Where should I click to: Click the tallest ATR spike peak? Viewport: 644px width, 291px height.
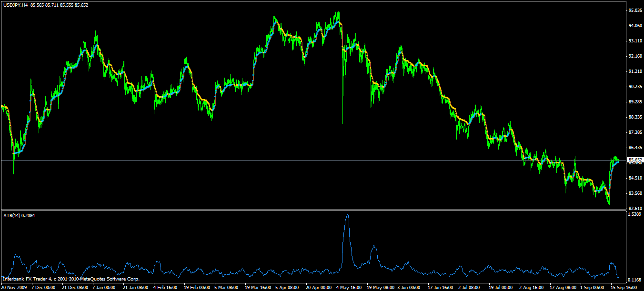point(347,216)
